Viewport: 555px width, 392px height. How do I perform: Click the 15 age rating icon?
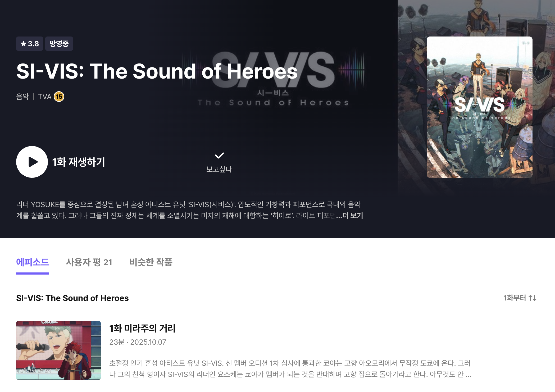[x=59, y=97]
